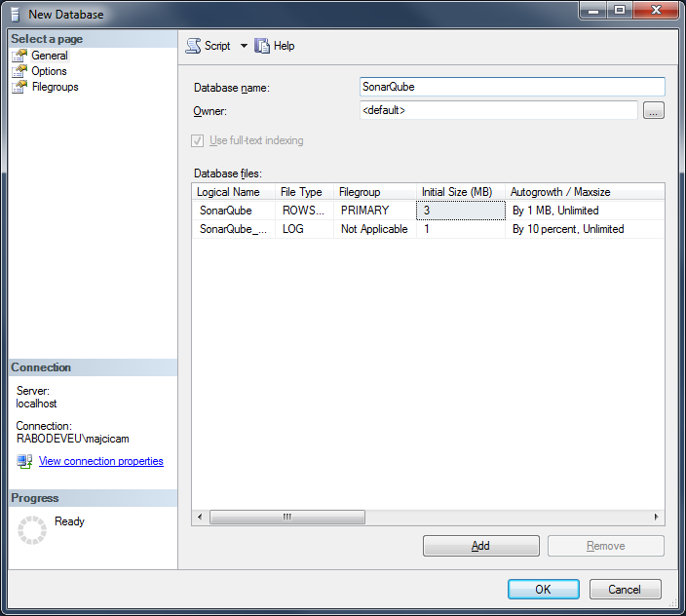This screenshot has width=686, height=616.
Task: Click By 1 MB, Unlimited autogrowth cell
Action: [x=585, y=211]
